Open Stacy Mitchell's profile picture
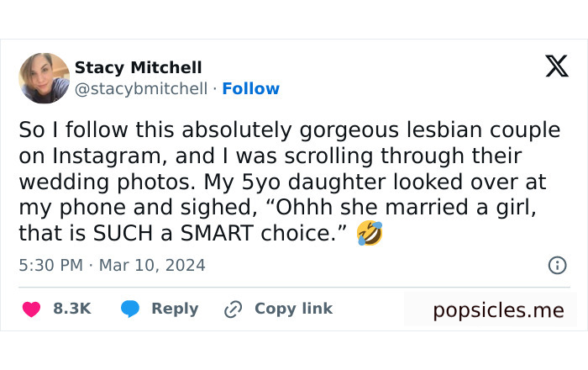The image size is (588, 370). 44,78
